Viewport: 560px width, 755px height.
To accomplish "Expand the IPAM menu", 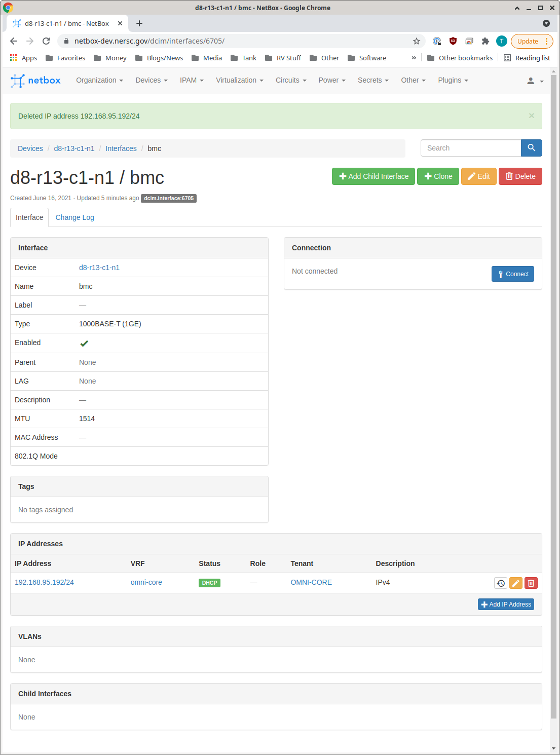I will point(191,80).
